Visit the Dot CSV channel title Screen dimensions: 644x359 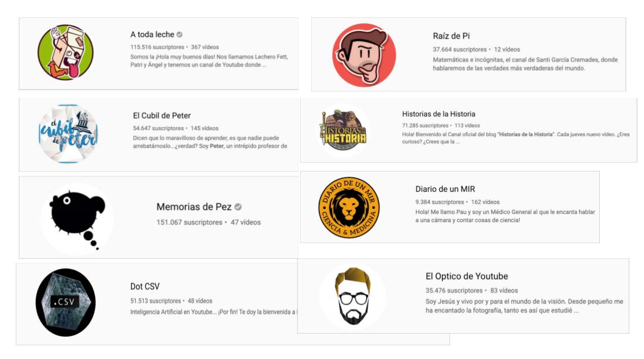pos(145,286)
